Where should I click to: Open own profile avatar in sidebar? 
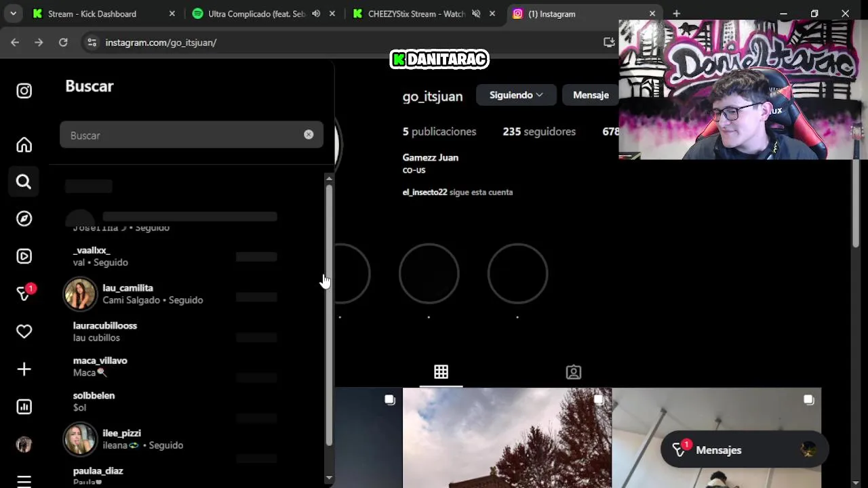point(24,445)
